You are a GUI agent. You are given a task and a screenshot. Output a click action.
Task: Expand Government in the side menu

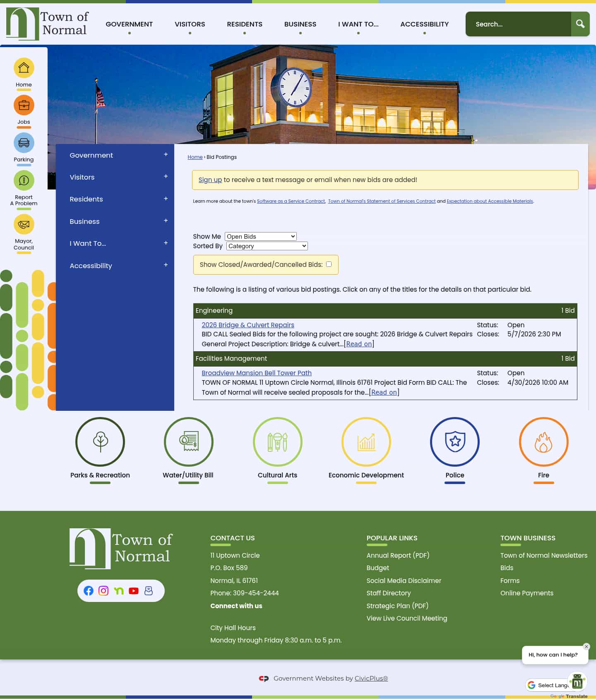(166, 154)
